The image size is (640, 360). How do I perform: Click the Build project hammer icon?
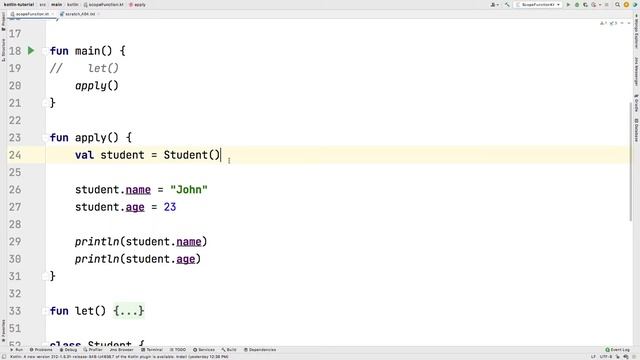(x=507, y=4)
